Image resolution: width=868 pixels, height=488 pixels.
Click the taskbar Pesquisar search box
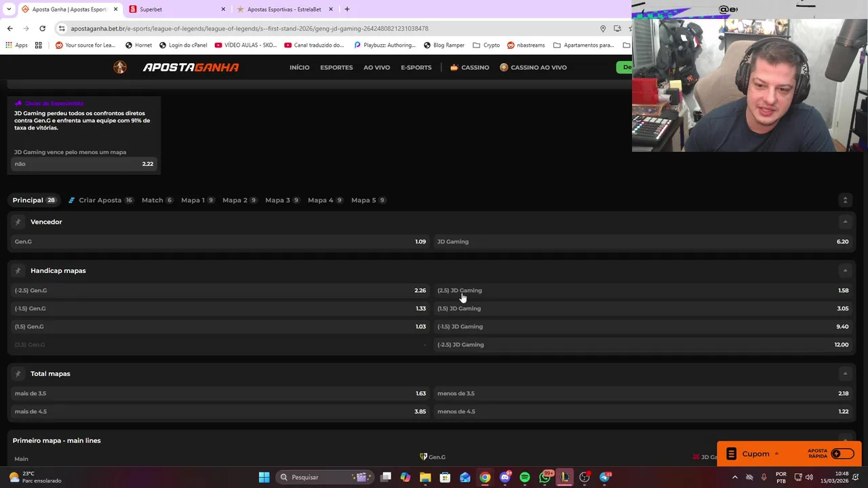(325, 477)
